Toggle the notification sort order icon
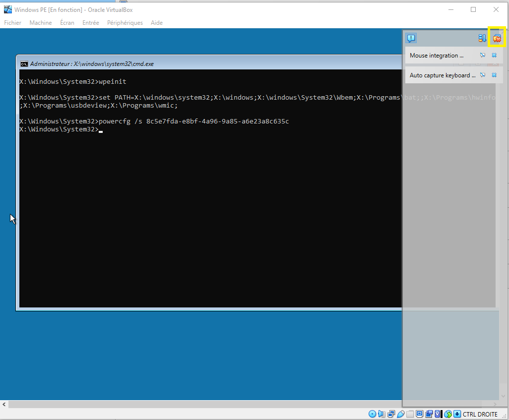Viewport: 509px width, 420px height. [482, 38]
